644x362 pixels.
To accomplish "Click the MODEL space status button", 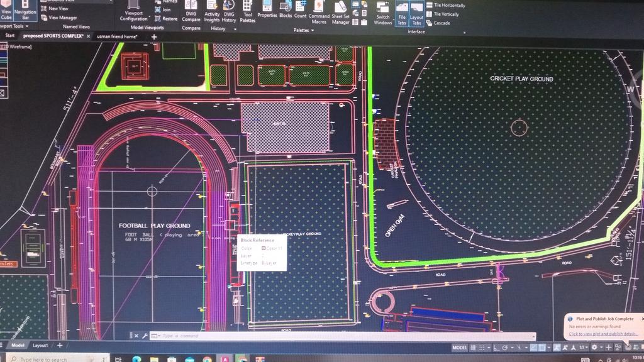I will pyautogui.click(x=460, y=348).
